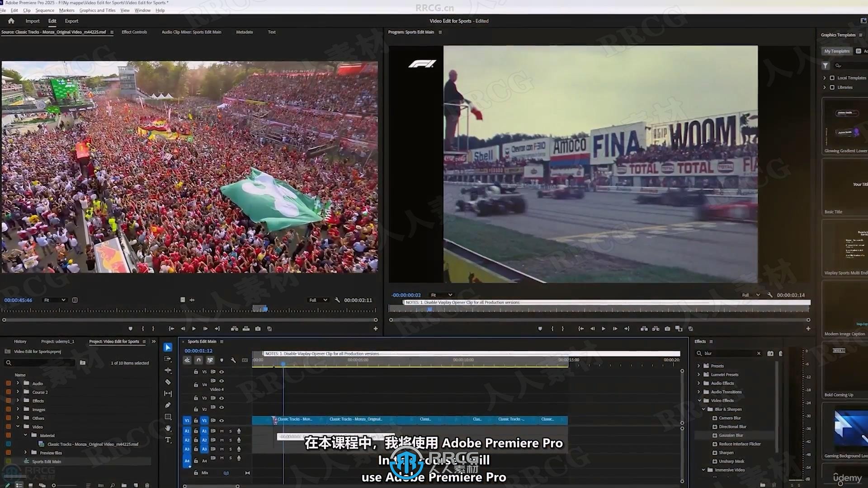Collapse the Blur & Sharpen folder

tap(703, 409)
